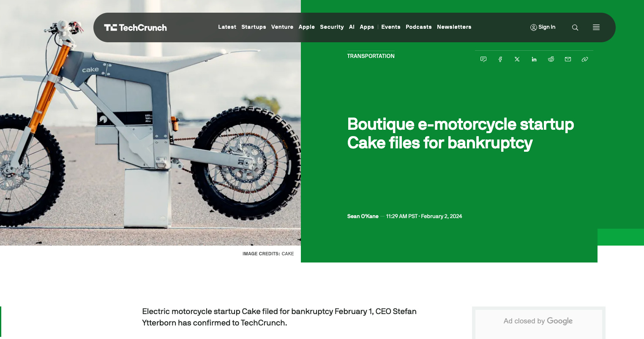
Task: Open the comments icon in share bar
Action: (483, 59)
